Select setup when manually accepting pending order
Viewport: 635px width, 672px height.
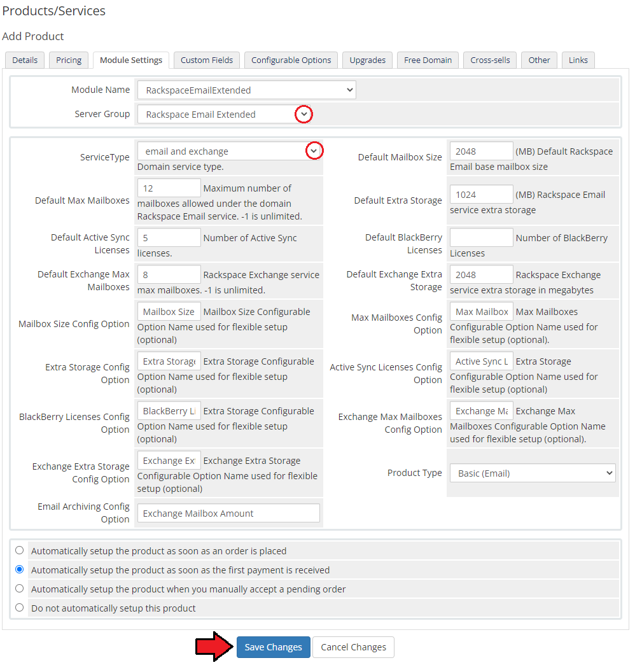click(19, 589)
